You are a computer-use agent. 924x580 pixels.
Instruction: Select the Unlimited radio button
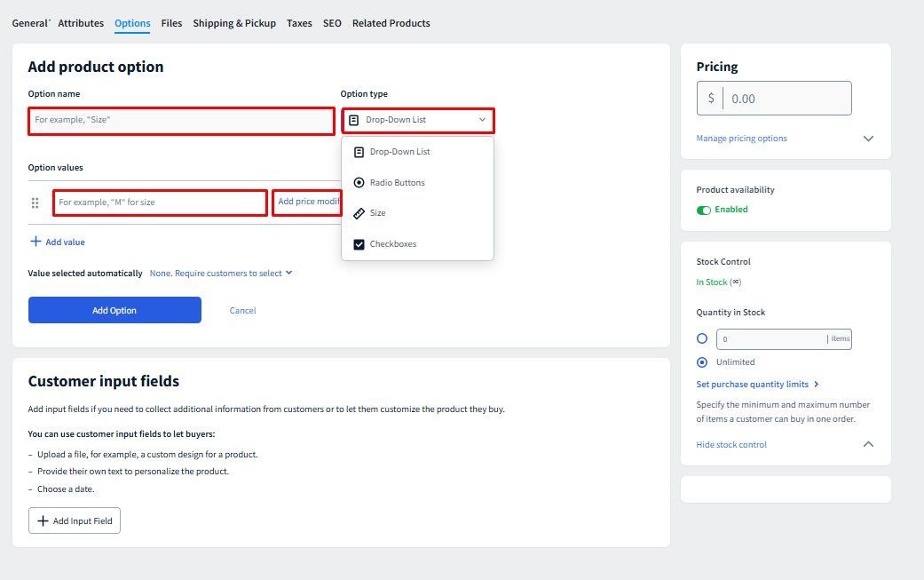coord(702,362)
